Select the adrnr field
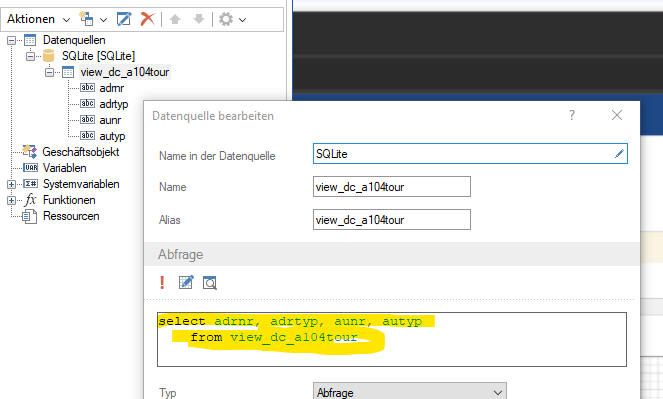The height and width of the screenshot is (399, 663). tap(112, 88)
